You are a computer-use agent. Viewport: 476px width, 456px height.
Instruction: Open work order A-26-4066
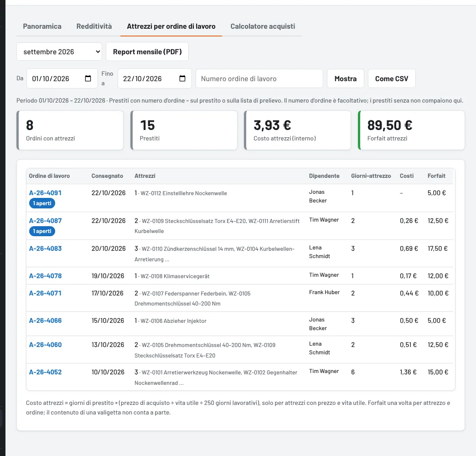tap(45, 321)
